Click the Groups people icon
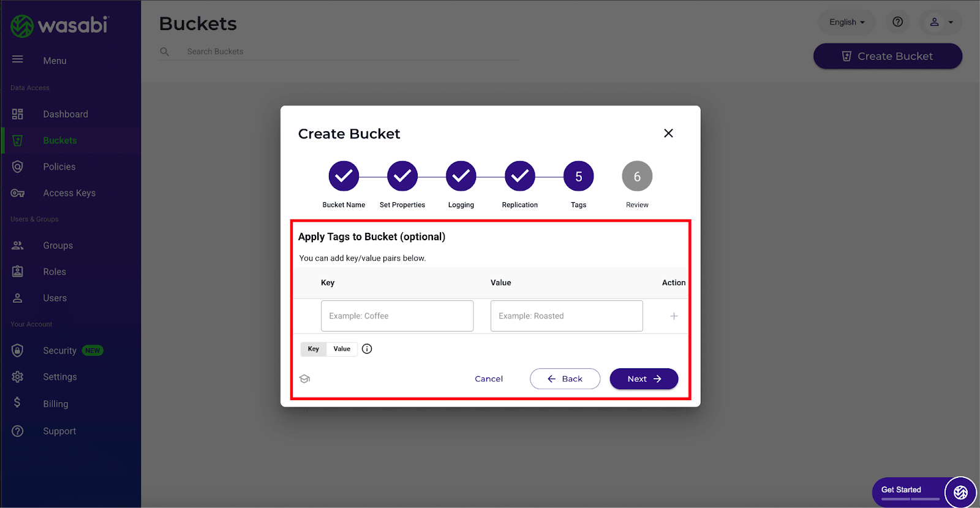Image resolution: width=980 pixels, height=508 pixels. 18,245
